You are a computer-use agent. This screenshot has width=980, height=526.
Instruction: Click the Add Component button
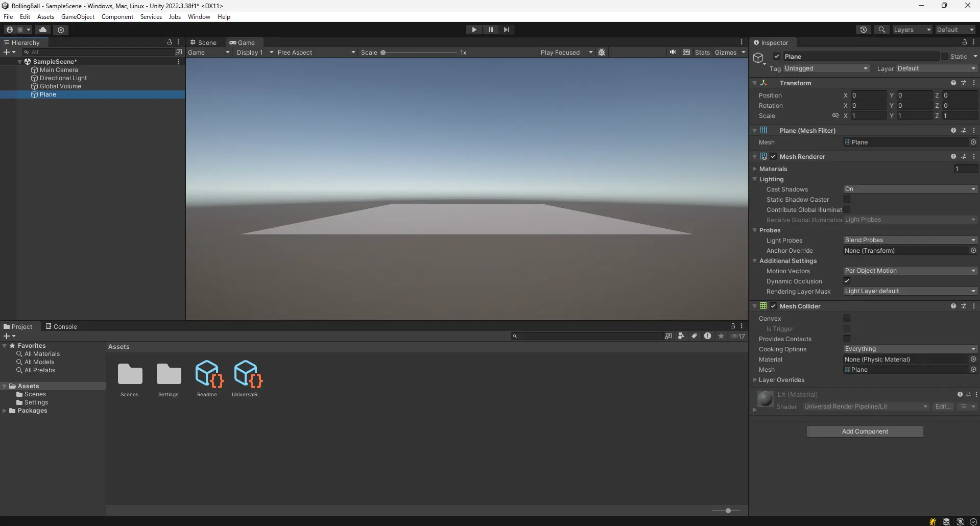pyautogui.click(x=865, y=432)
